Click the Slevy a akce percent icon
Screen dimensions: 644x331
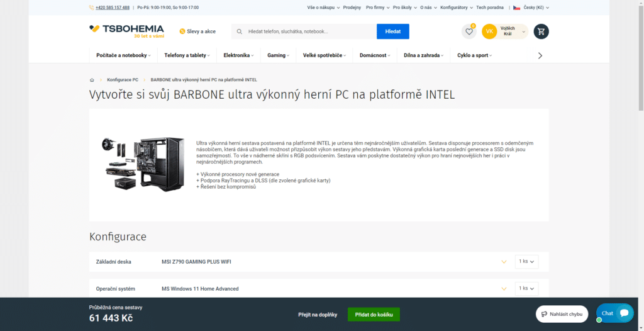click(x=182, y=31)
